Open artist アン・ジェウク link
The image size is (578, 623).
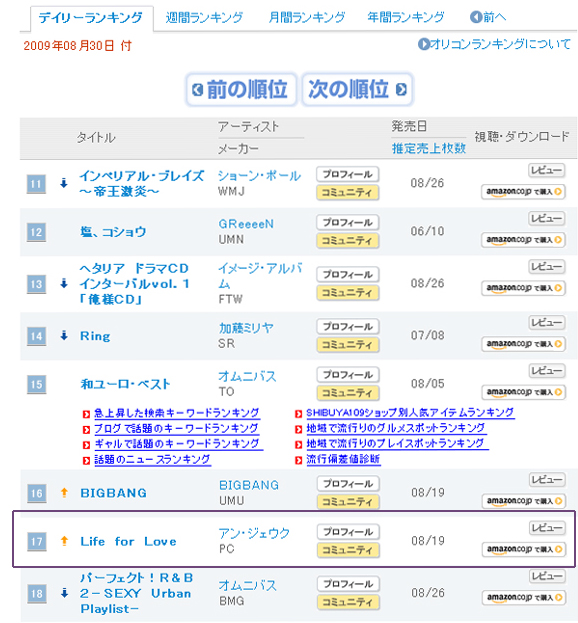point(254,534)
